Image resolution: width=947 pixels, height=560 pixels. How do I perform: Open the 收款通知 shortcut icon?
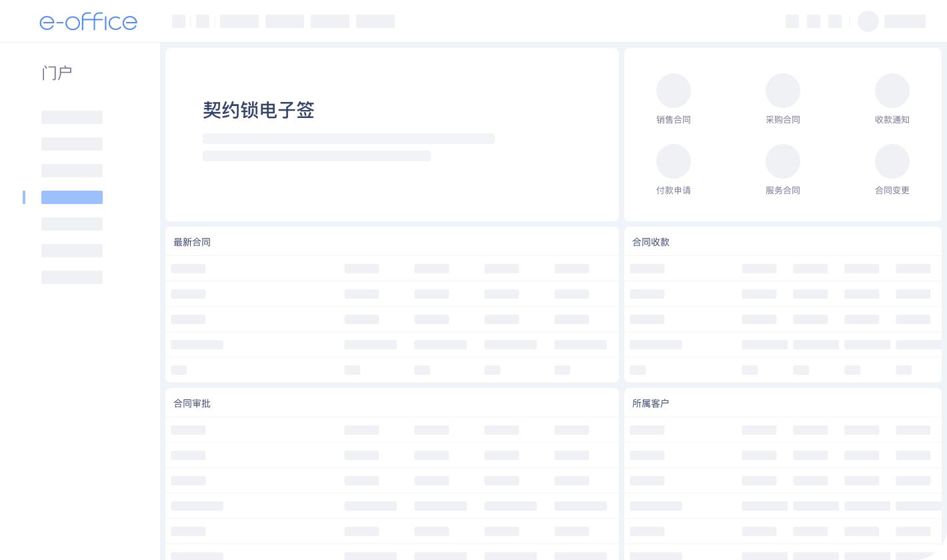892,91
